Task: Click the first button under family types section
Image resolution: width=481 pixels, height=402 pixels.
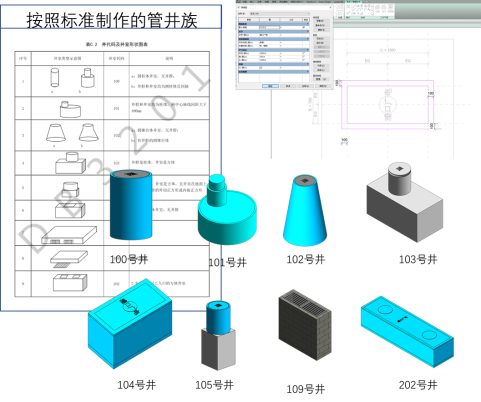Action: 321,21
